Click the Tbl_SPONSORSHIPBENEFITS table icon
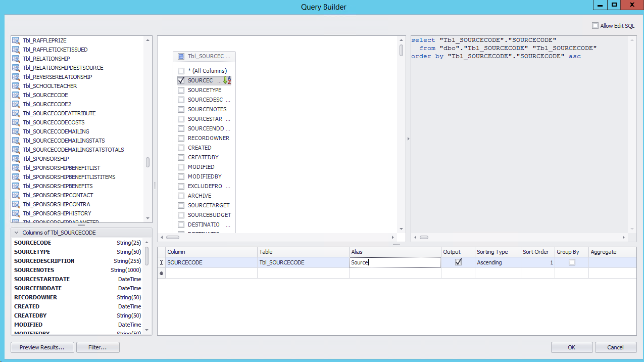This screenshot has width=644, height=362. pyautogui.click(x=16, y=186)
